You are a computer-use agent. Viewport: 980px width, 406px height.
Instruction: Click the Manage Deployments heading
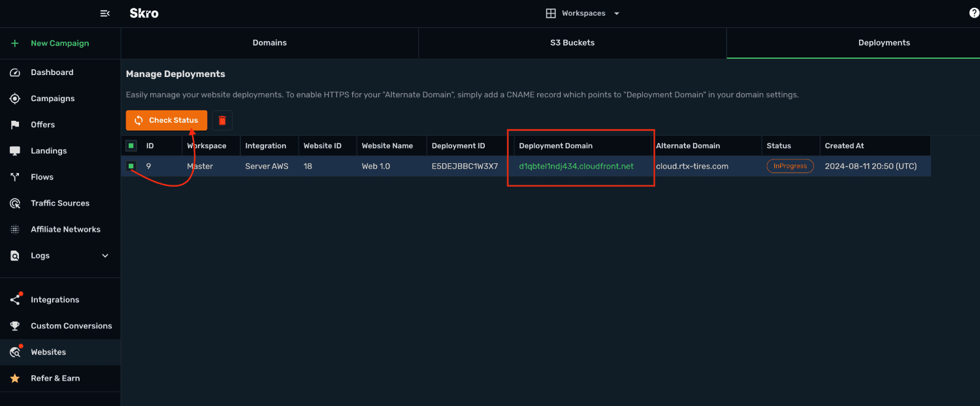(x=175, y=74)
